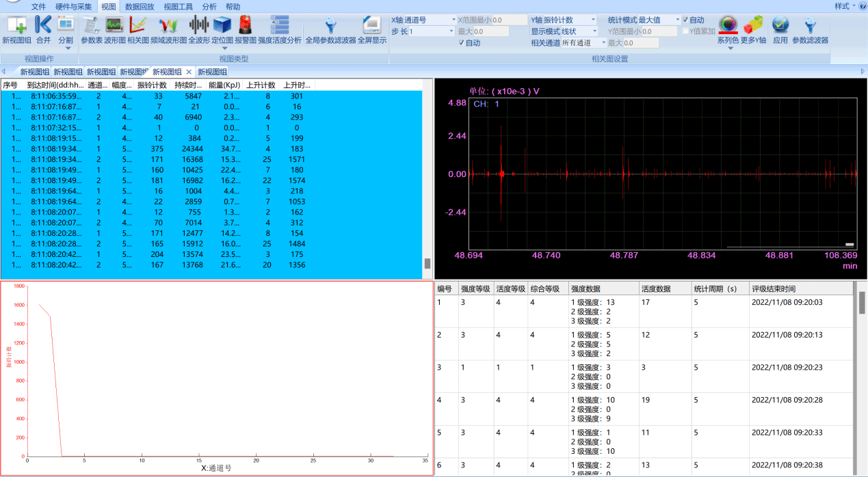Open 强度活度分析 view
868x477 pixels.
[x=280, y=31]
